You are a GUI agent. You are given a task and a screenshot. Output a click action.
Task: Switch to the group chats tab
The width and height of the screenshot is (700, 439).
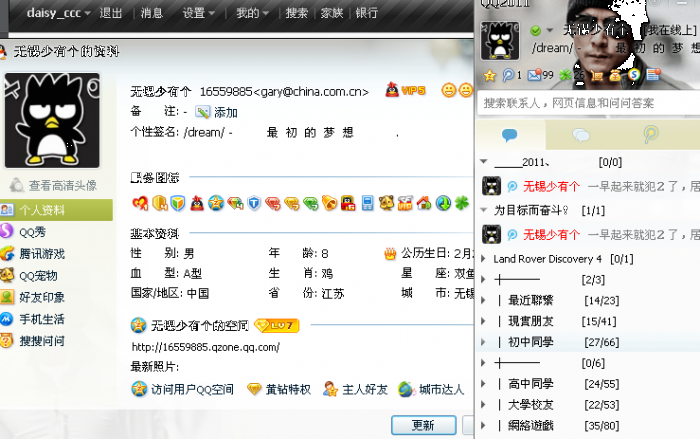[580, 134]
